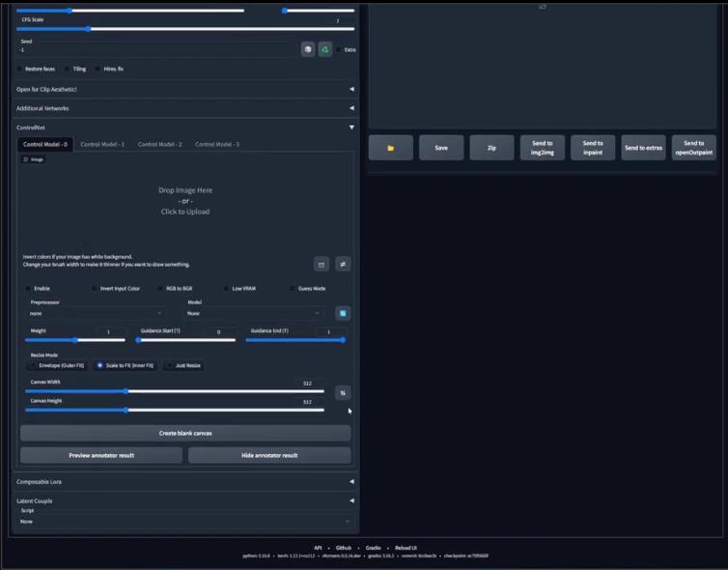
Task: Click the Canvas Width value box
Action: tap(308, 384)
